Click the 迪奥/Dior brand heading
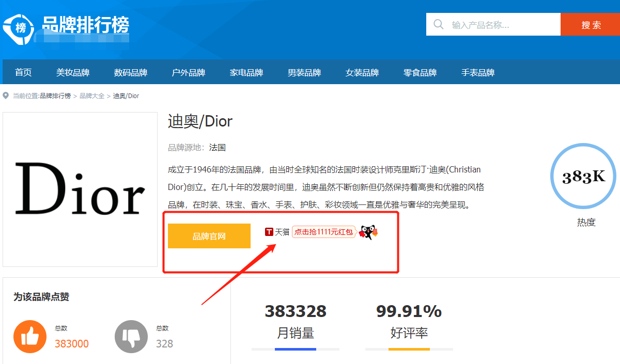Screen dimensions: 620x364 200,121
